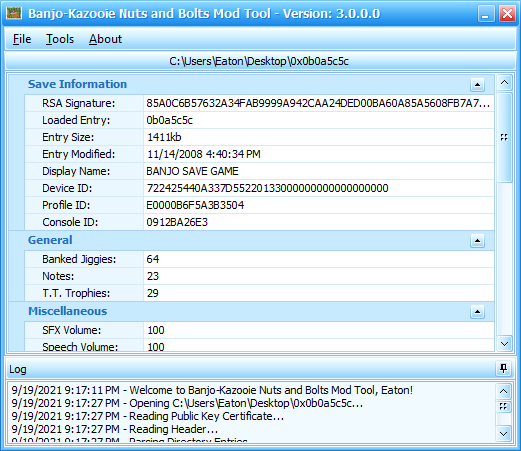Select the Speech Volume value 100

click(x=319, y=345)
